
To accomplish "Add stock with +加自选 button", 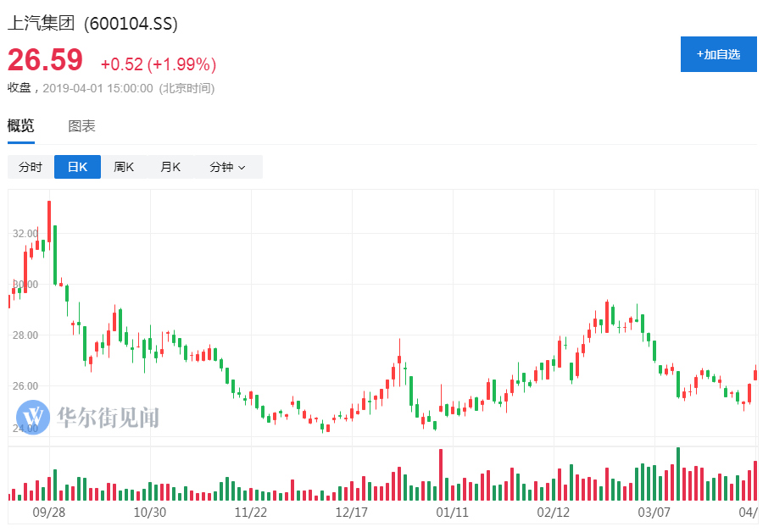I will (718, 54).
